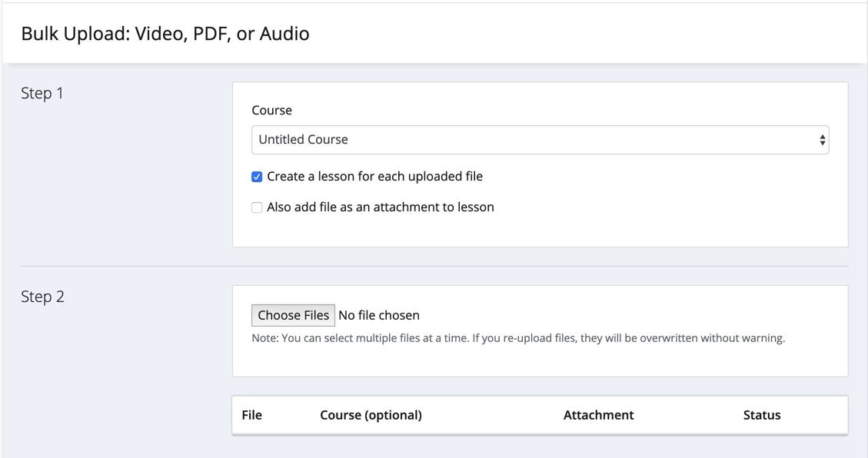
Task: Click the blue checkmark box in Step 1
Action: coord(257,177)
